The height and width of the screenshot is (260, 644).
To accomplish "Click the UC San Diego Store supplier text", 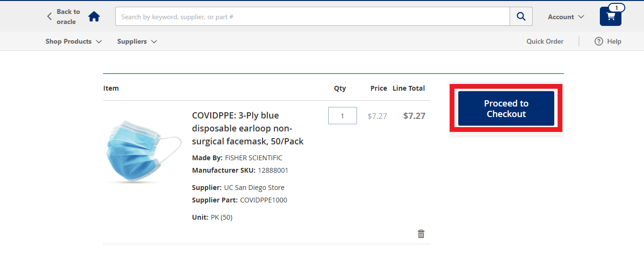I will (x=254, y=188).
